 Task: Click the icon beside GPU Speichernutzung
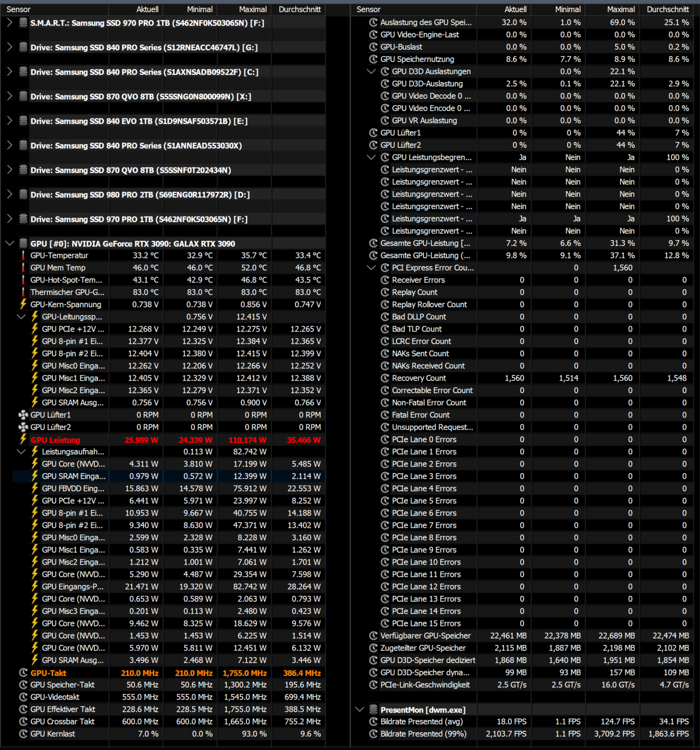point(373,59)
